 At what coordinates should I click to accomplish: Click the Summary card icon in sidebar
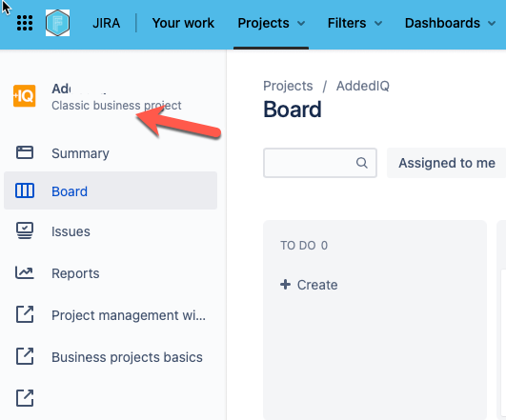pos(25,152)
